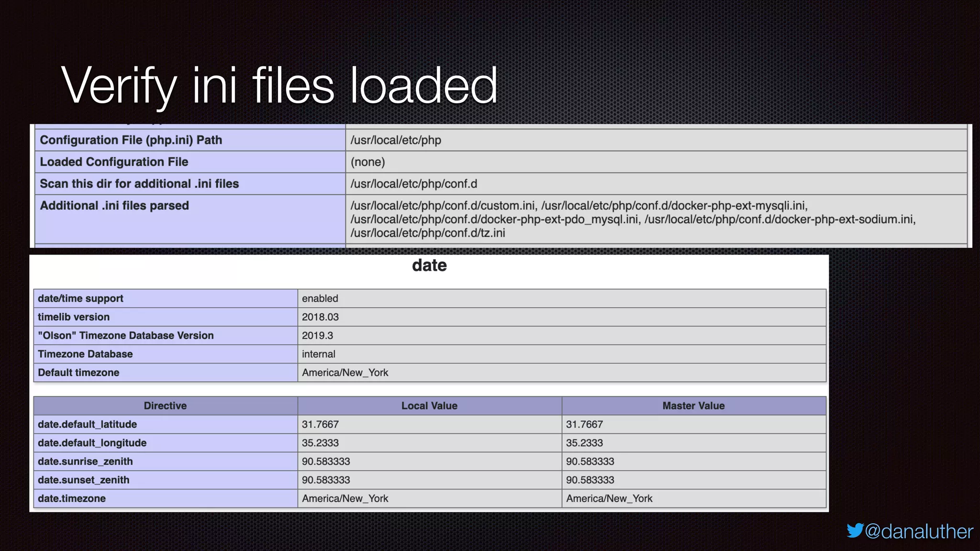980x551 pixels.
Task: Click the timelib version label
Action: (74, 317)
